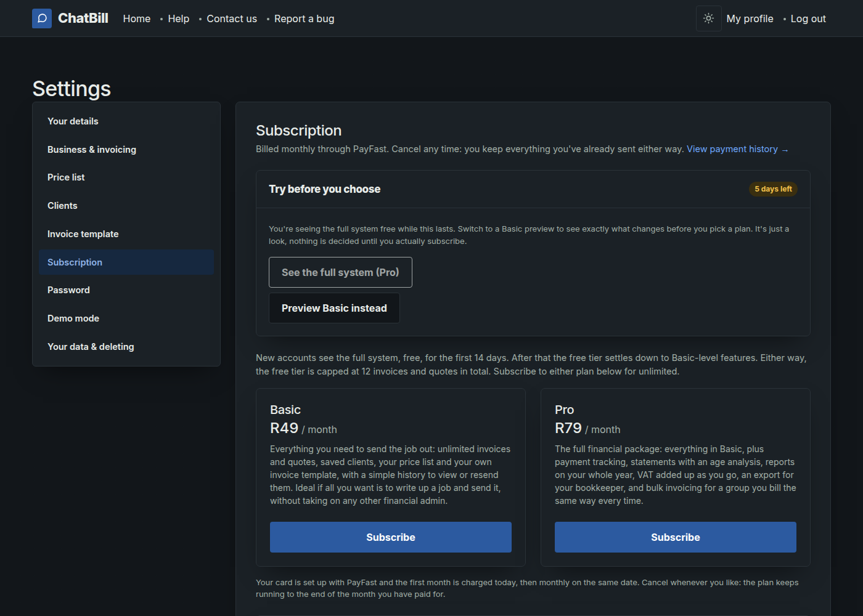Image resolution: width=863 pixels, height=616 pixels.
Task: Open Password settings
Action: click(126, 290)
